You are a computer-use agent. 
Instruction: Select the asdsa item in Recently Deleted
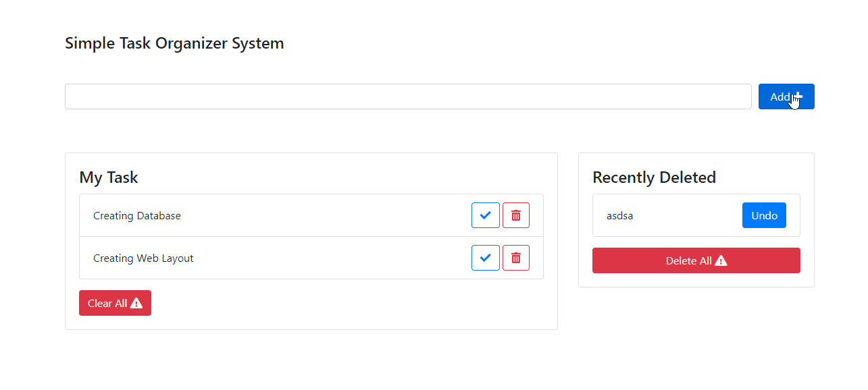coord(619,215)
